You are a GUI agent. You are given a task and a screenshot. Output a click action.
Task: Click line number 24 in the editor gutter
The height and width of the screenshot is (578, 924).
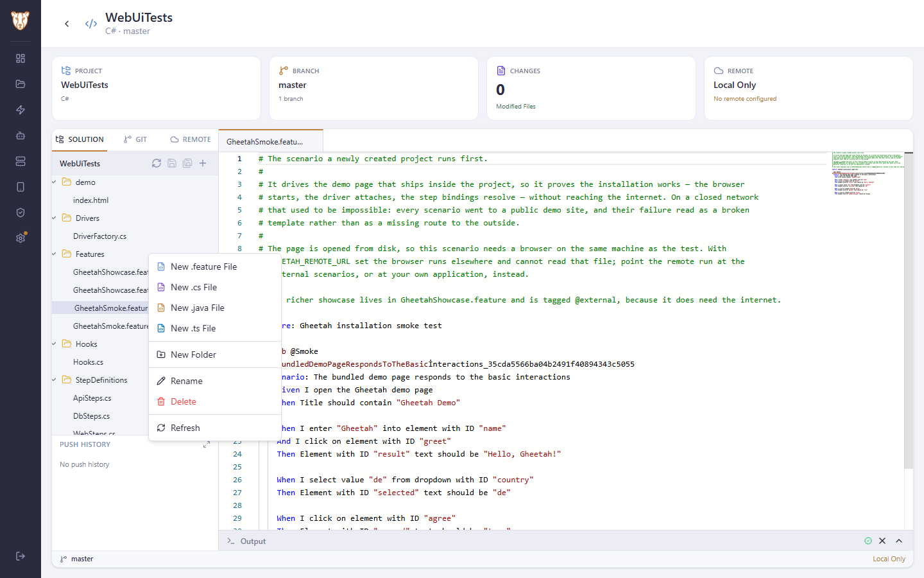coord(237,454)
